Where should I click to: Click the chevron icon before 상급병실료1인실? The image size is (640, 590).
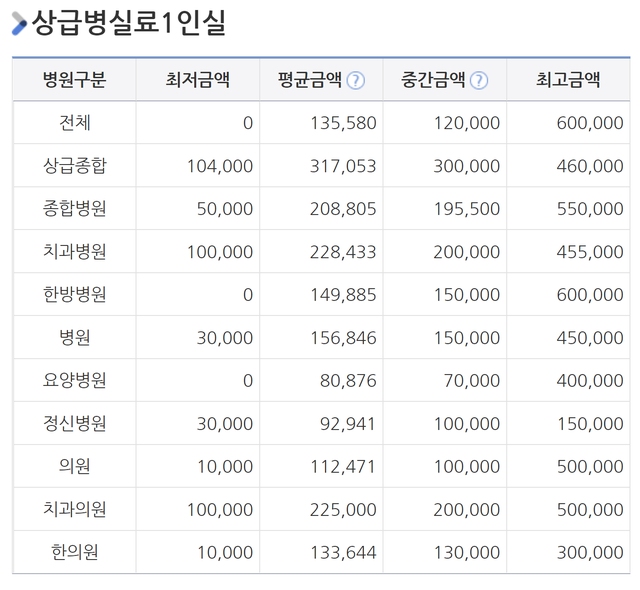click(19, 24)
